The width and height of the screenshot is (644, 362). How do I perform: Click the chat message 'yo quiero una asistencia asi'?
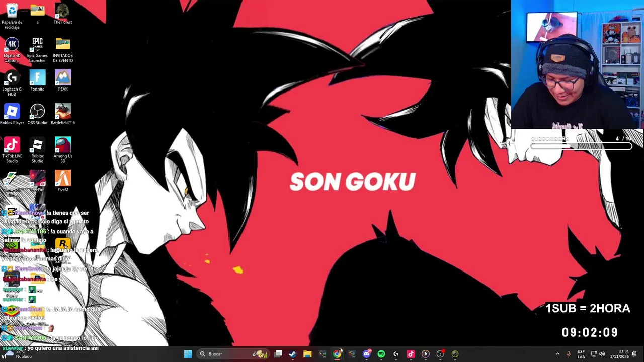coord(63,348)
